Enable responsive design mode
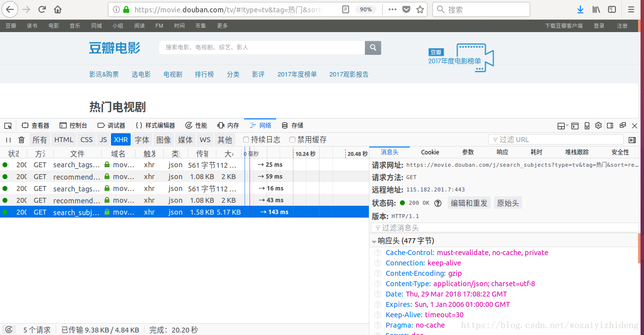Image resolution: width=644 pixels, height=335 pixels. [587, 126]
